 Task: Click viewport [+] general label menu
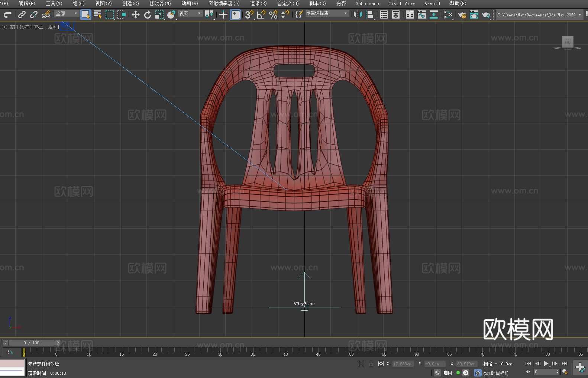(x=4, y=27)
